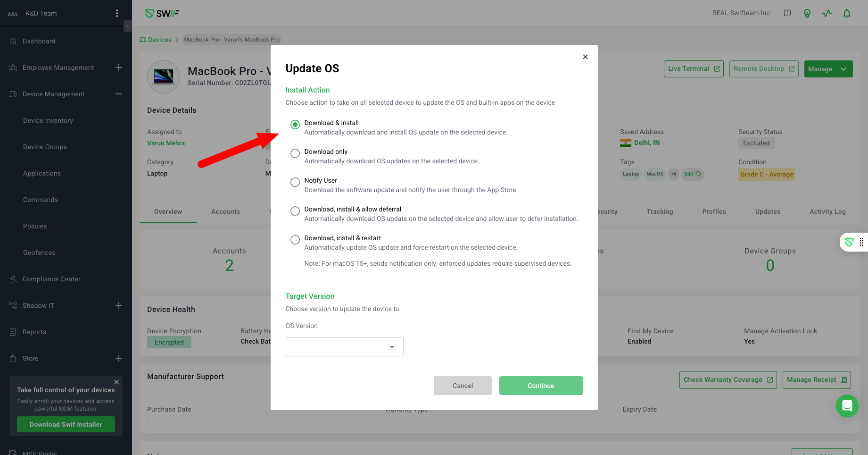
Task: Select Download, install & allow deferral option
Action: click(295, 211)
